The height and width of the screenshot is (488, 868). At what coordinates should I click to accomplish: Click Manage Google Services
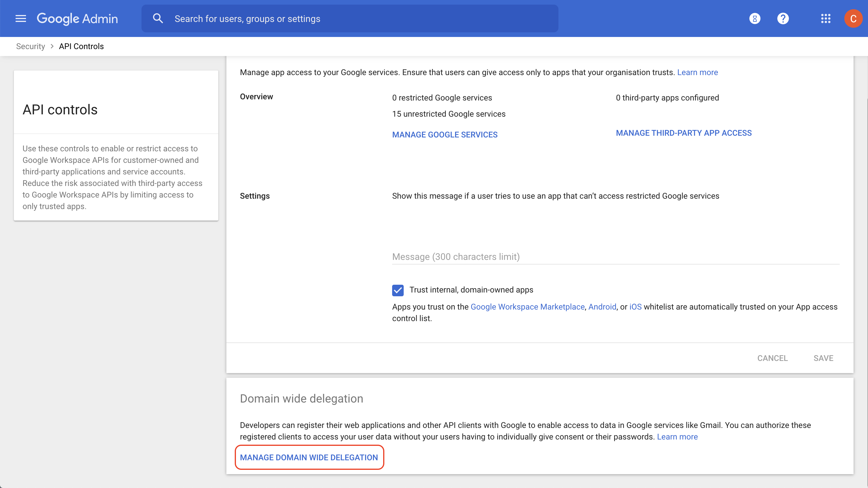point(445,135)
